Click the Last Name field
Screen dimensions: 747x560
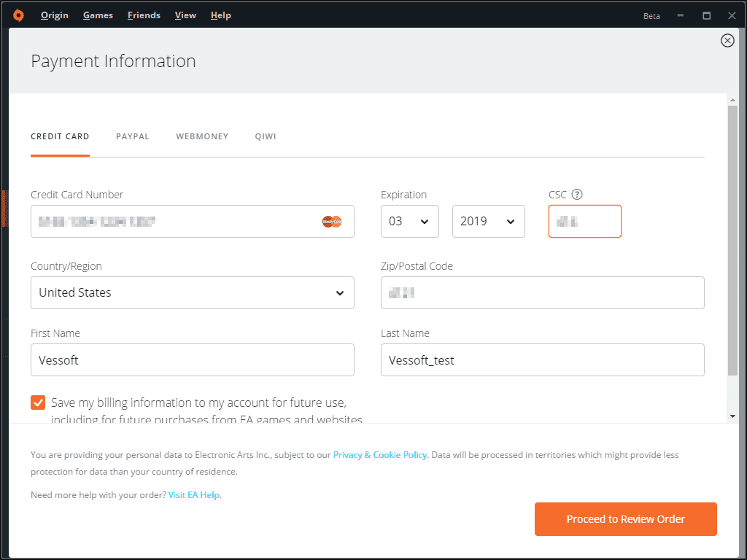coord(543,360)
